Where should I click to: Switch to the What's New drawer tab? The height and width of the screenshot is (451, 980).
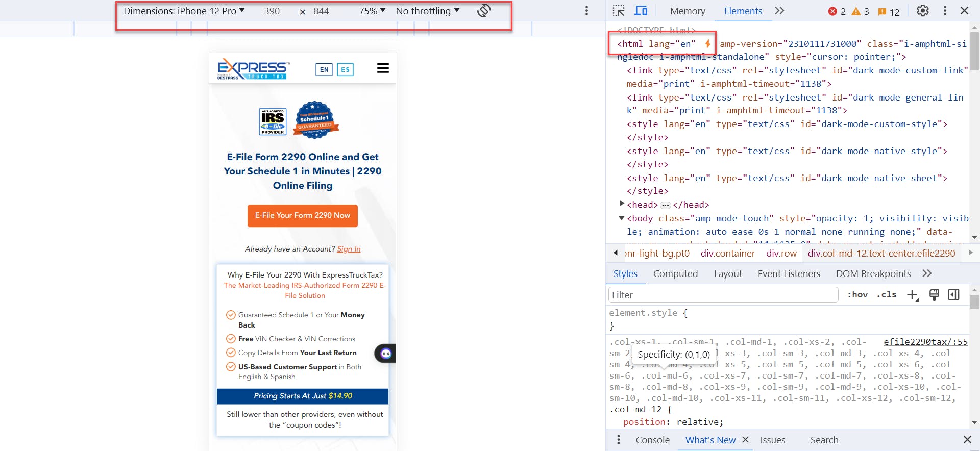point(710,440)
